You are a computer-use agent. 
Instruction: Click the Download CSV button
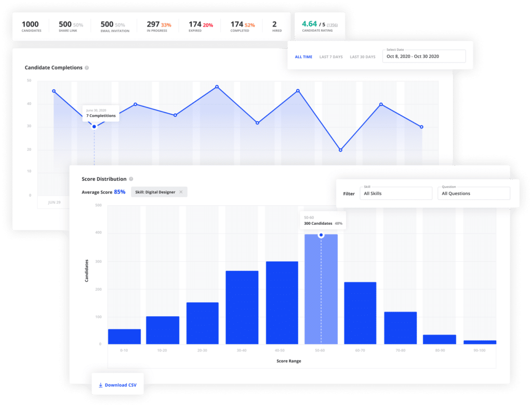(117, 385)
